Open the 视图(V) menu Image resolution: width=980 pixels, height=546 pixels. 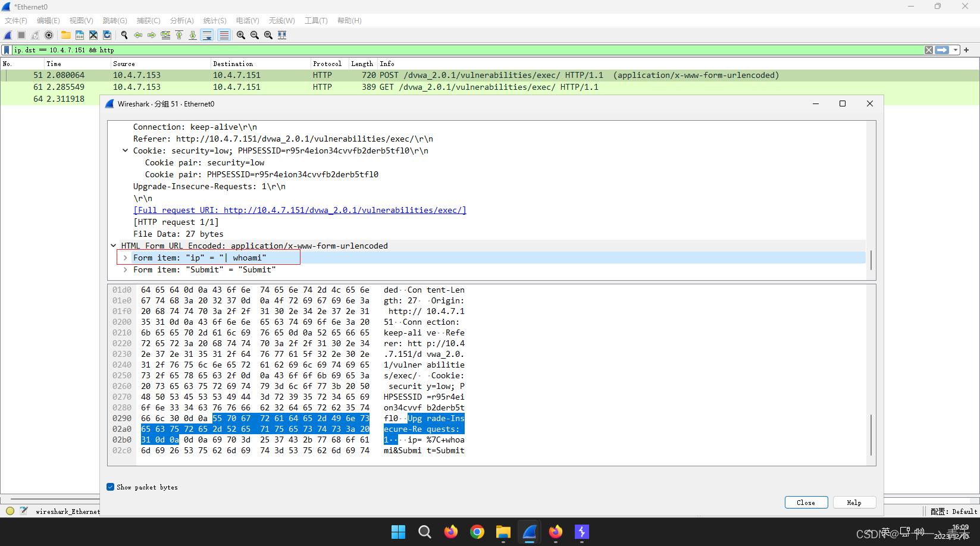(x=82, y=20)
